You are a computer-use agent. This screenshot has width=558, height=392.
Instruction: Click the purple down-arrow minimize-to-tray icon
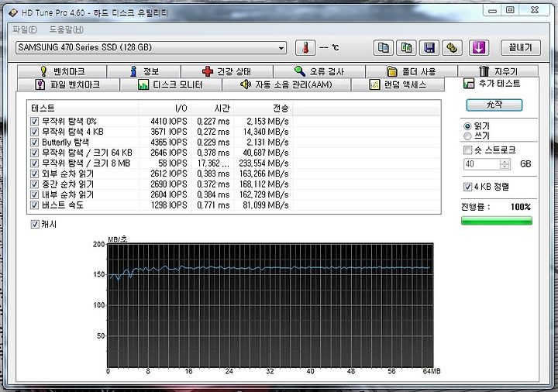tap(479, 48)
